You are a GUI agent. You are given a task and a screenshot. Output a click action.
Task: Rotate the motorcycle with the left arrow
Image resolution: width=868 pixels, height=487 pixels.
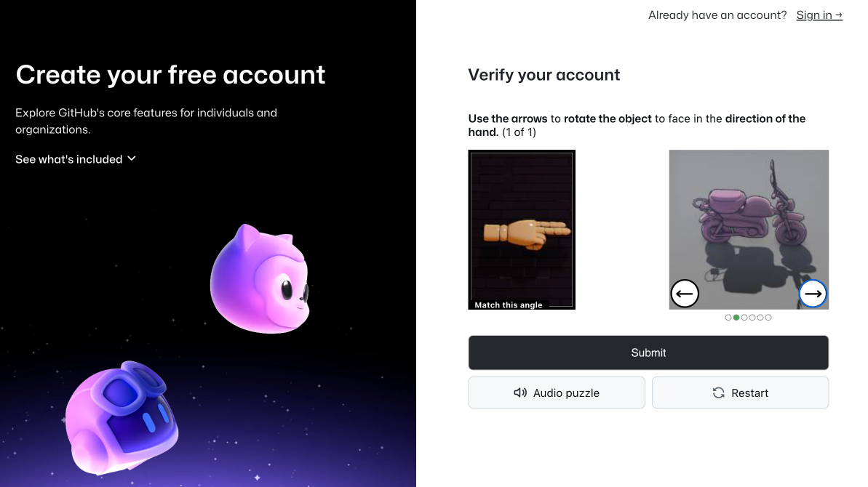(x=685, y=294)
